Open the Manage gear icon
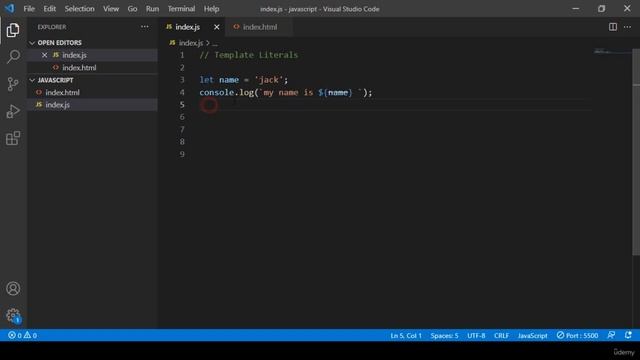The height and width of the screenshot is (360, 640). 13,315
